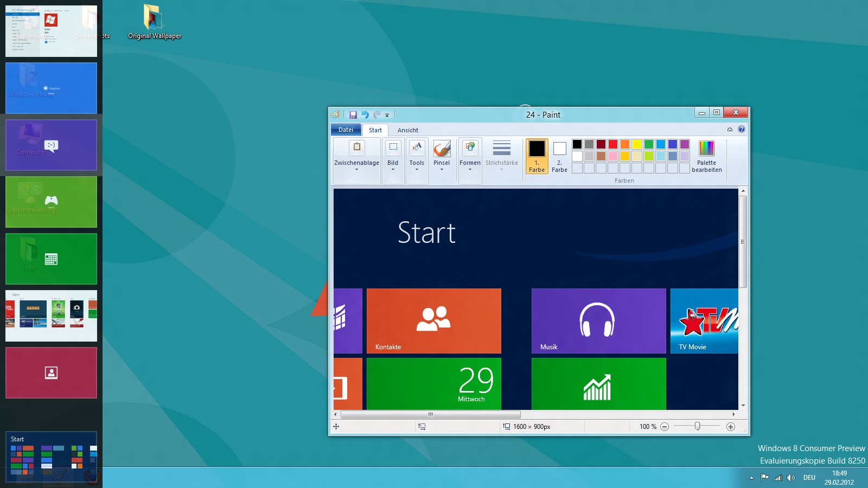Pick the white swatch in the second palette row
Viewport: 868px width, 488px height.
(577, 156)
